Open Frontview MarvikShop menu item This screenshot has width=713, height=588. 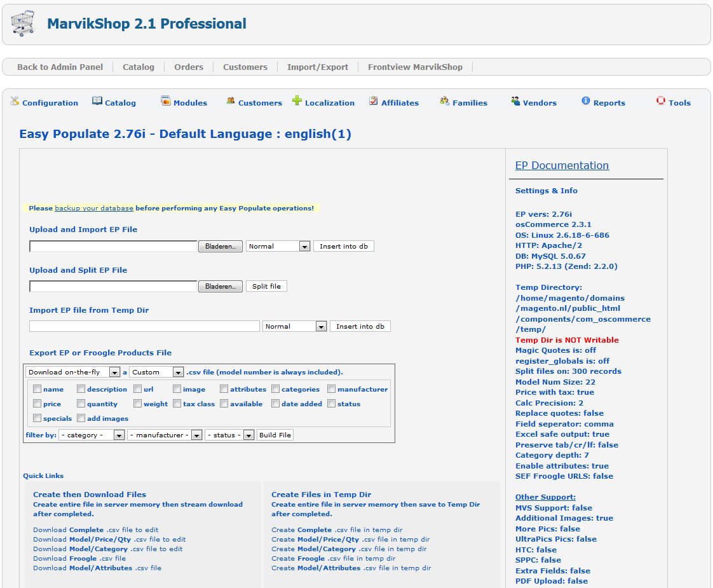[415, 67]
